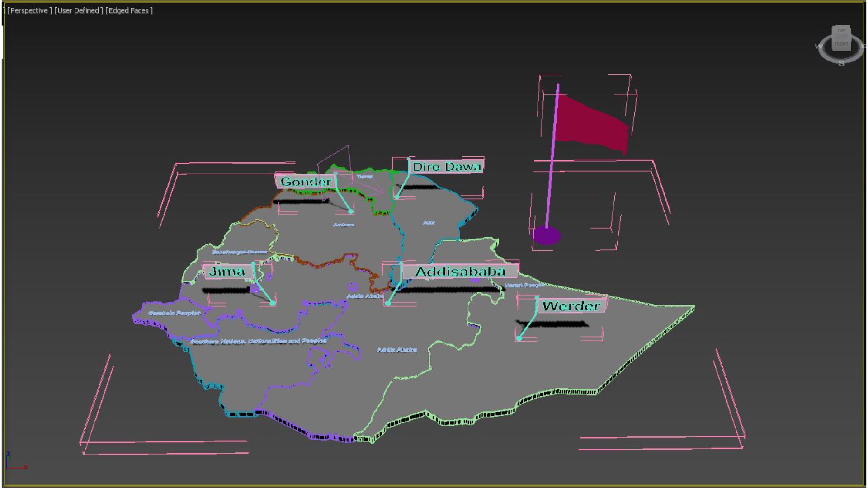868x488 pixels.
Task: Select the Addisababa callout label
Action: (460, 272)
